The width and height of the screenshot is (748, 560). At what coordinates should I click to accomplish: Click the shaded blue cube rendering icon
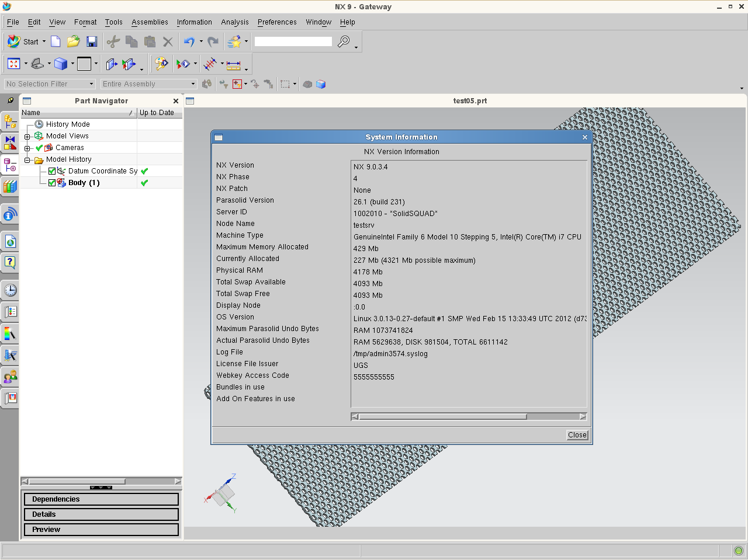click(61, 64)
